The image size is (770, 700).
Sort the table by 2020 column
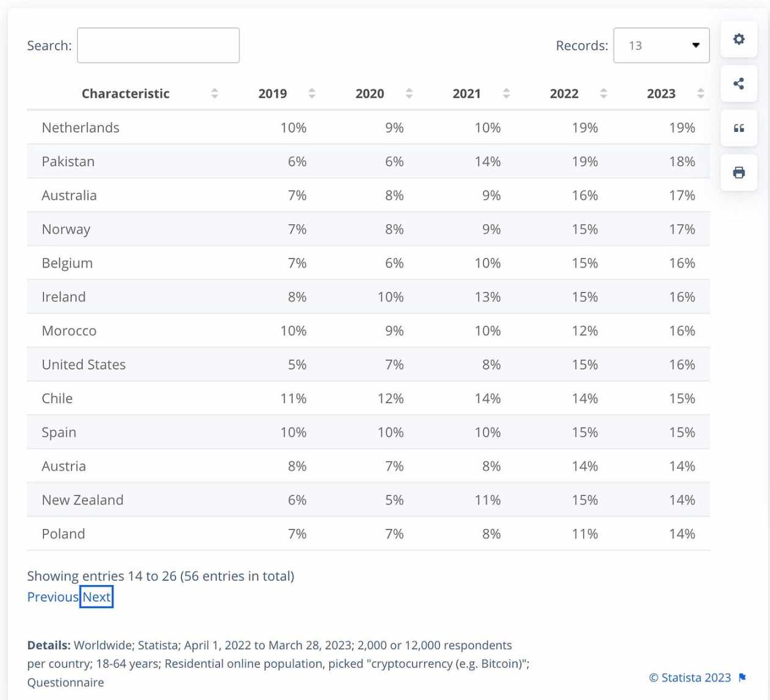tap(409, 93)
